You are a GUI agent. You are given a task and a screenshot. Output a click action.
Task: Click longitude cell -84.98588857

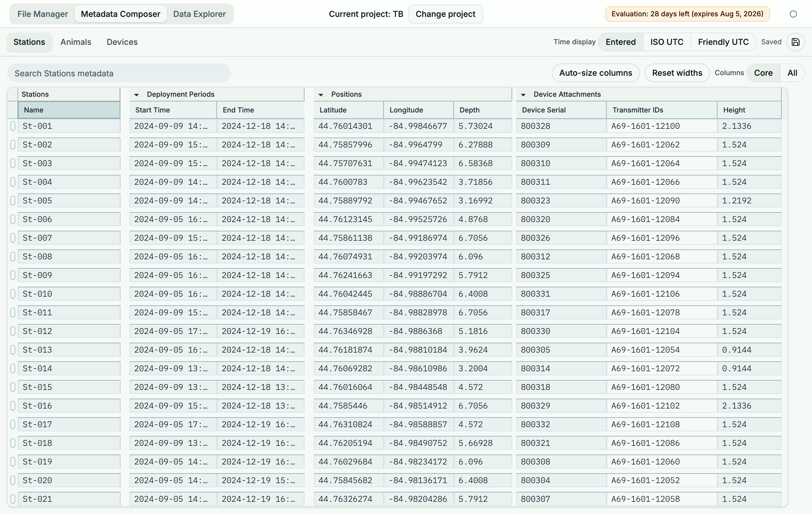tap(419, 425)
